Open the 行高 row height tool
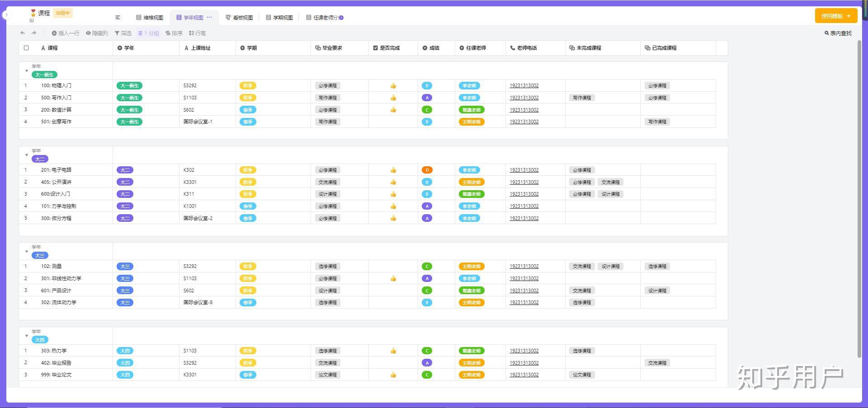868x408 pixels. point(197,33)
